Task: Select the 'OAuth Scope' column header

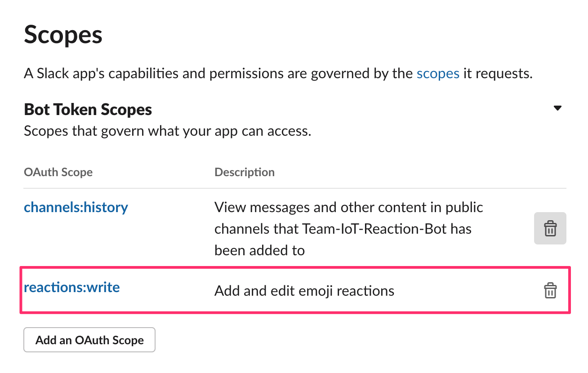Action: tap(58, 172)
